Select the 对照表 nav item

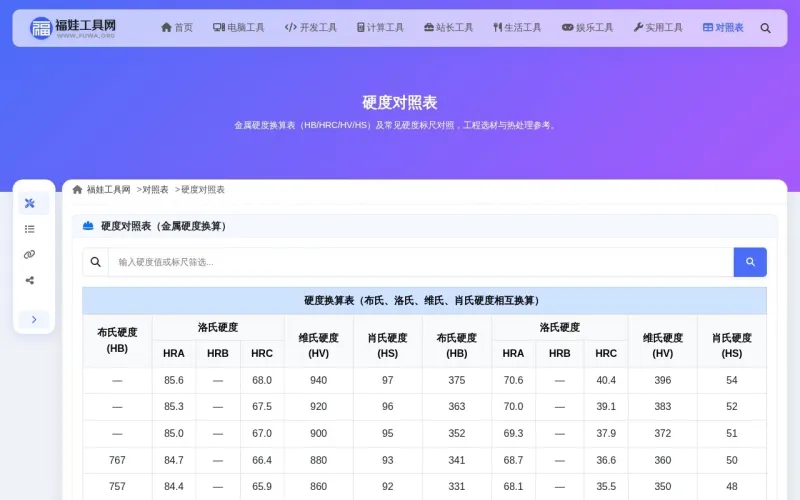coord(723,28)
